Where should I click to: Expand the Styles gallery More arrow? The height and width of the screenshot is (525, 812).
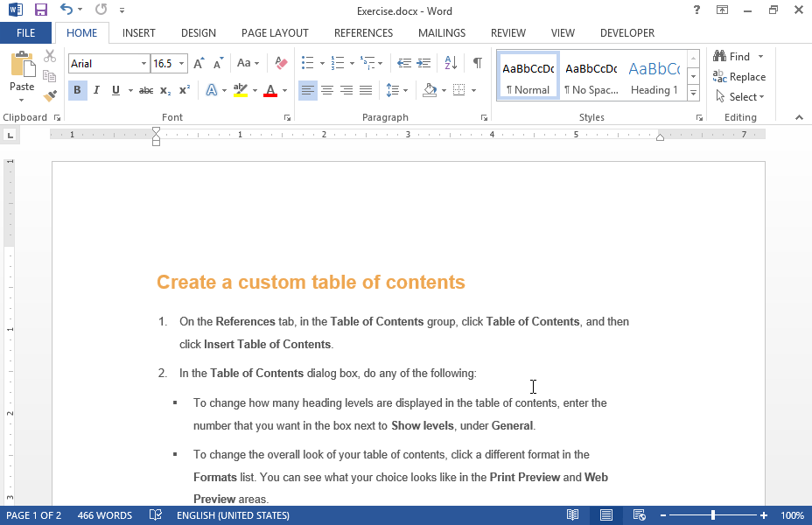(693, 94)
